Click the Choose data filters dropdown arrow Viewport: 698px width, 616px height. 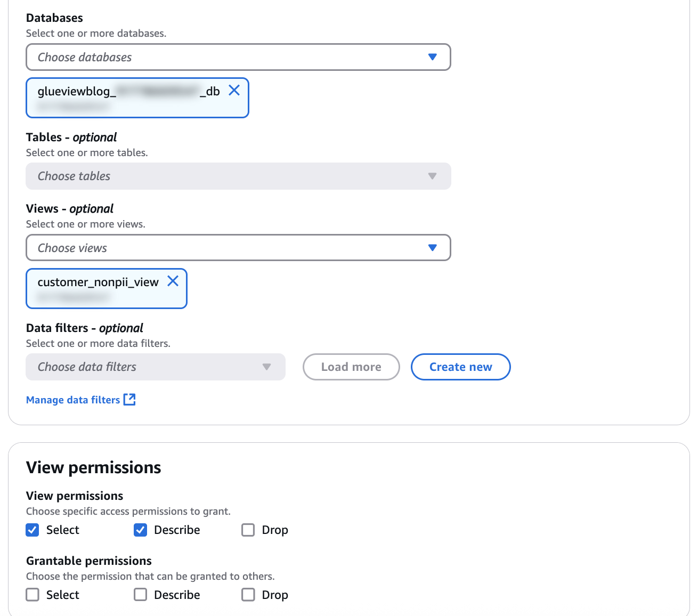point(267,367)
